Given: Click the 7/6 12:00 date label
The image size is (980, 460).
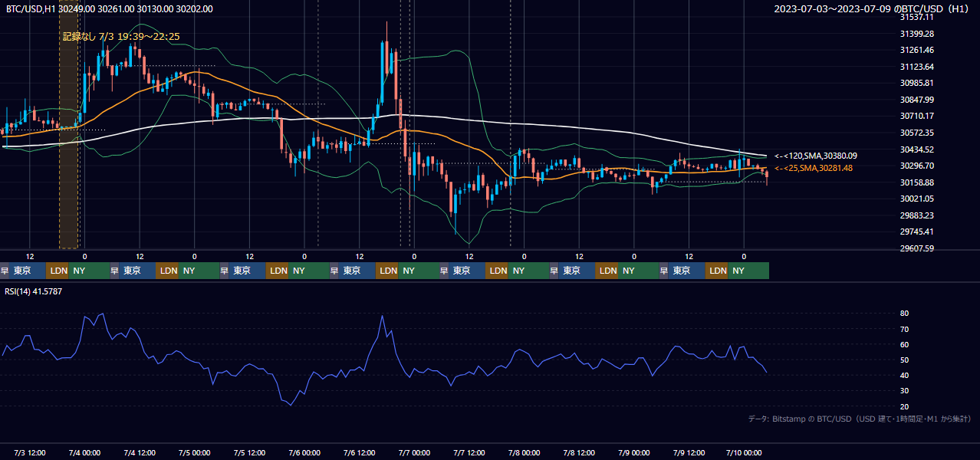Looking at the screenshot, I should coord(359,452).
